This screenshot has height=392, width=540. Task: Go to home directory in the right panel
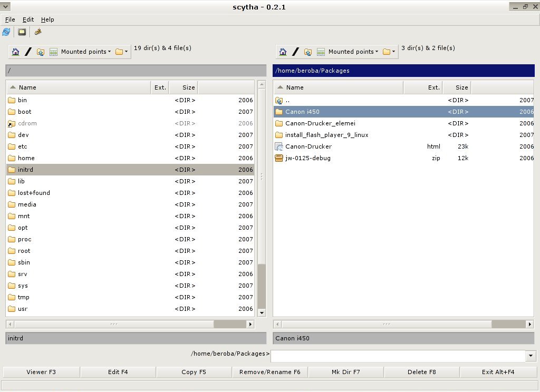pyautogui.click(x=283, y=52)
